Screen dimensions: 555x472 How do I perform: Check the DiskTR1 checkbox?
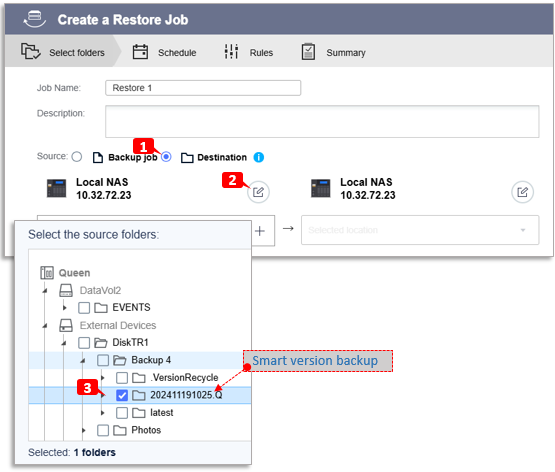(84, 343)
